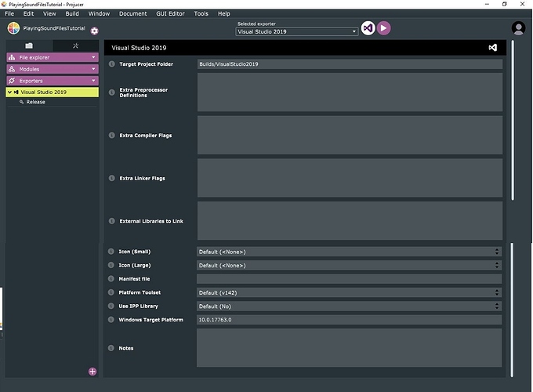Open the Icon (Small) dropdown
Screen dimensions: 533x392
[349, 252]
